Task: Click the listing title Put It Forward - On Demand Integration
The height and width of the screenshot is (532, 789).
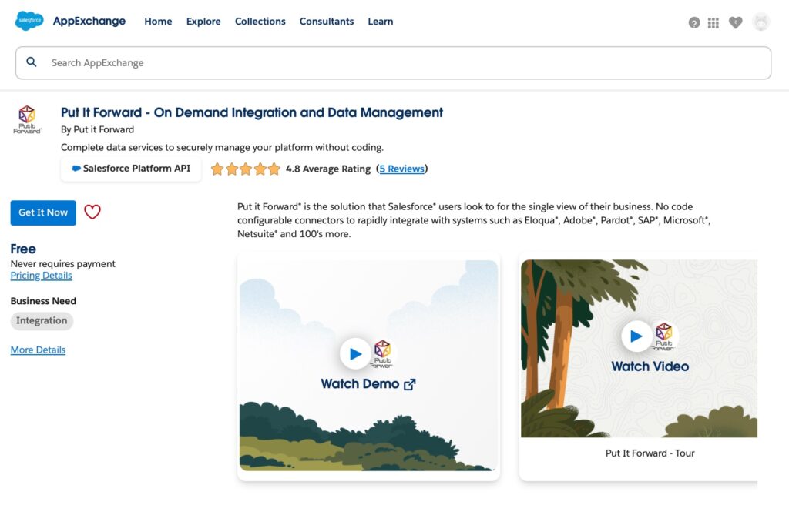Action: [252, 112]
